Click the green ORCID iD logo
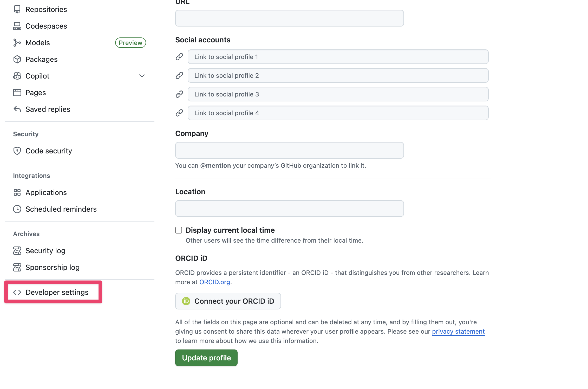 (186, 301)
